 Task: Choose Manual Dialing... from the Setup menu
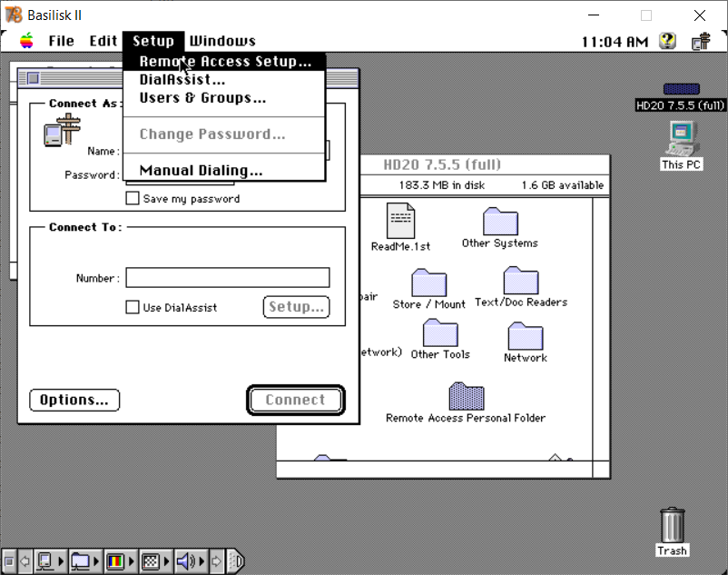[224, 171]
